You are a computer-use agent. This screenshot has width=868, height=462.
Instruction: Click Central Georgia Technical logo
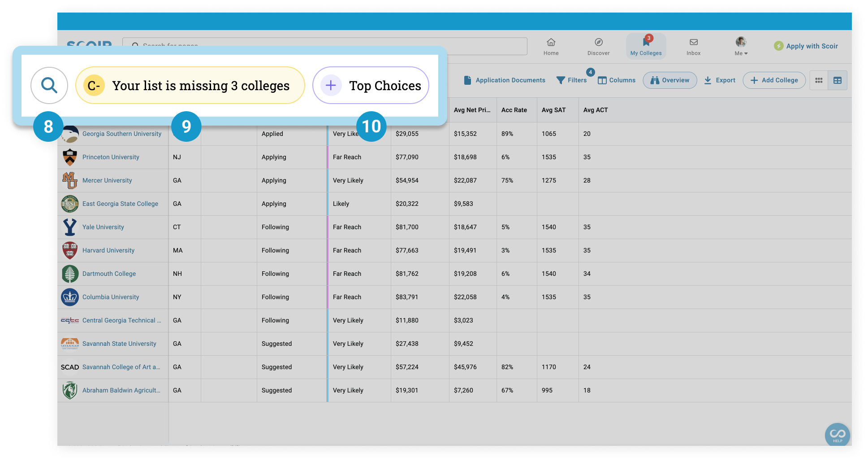[69, 320]
